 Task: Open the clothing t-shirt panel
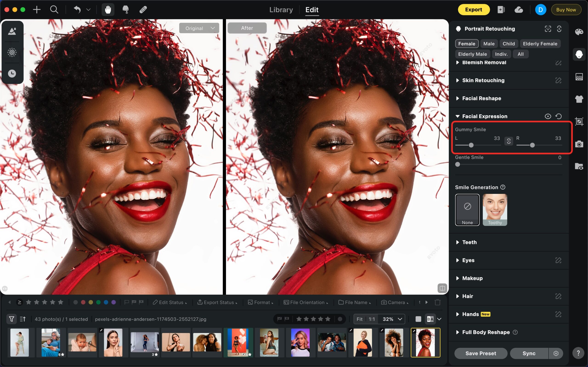point(579,99)
